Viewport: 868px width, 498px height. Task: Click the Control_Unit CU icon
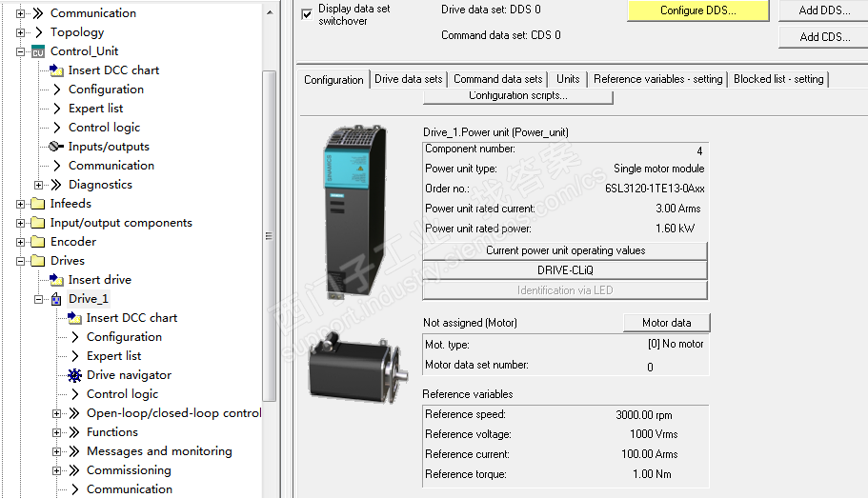pyautogui.click(x=38, y=51)
